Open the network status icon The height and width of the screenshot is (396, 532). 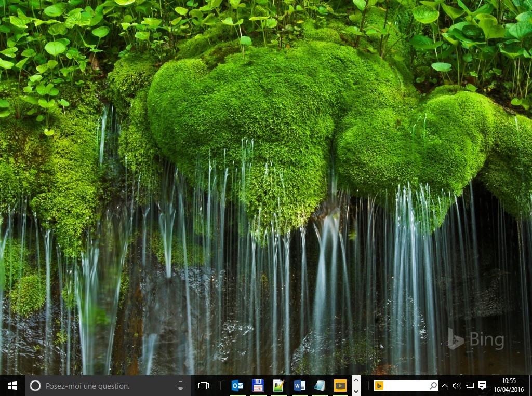(x=469, y=386)
